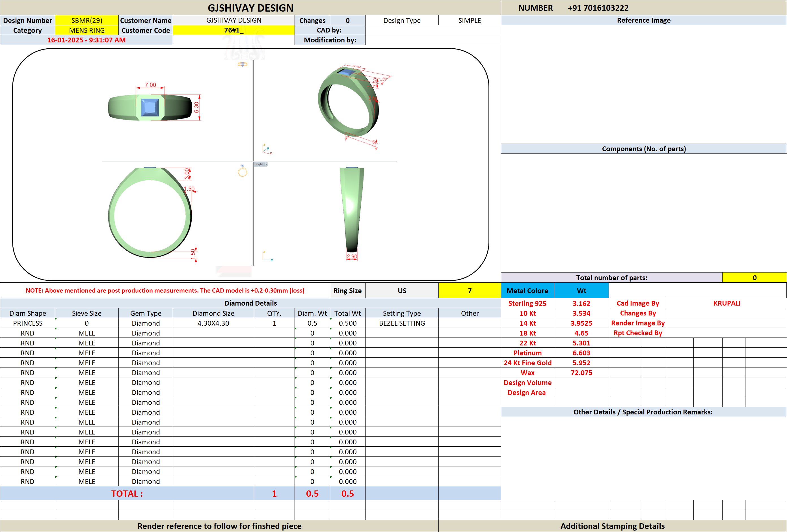The height and width of the screenshot is (532, 787).
Task: Click the Components (No. of parts) header
Action: coord(644,149)
